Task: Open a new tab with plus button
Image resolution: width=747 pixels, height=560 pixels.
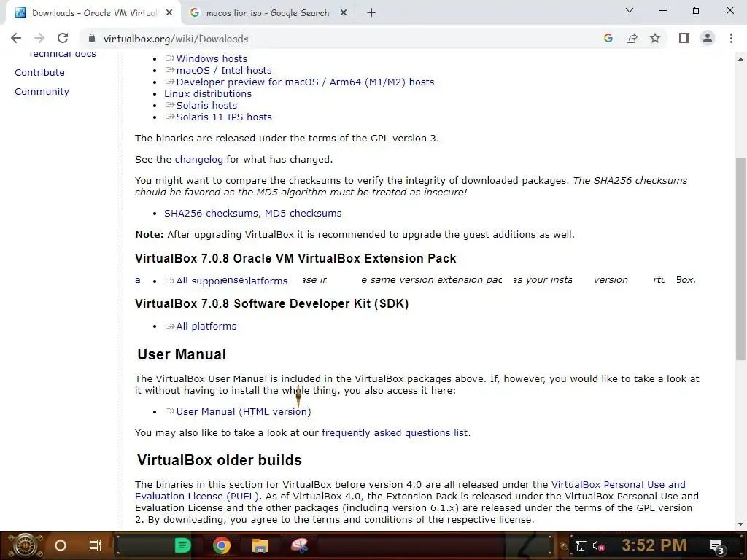Action: point(371,13)
